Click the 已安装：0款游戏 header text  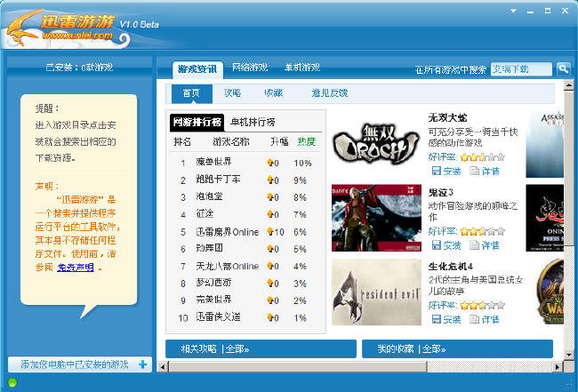[79, 68]
